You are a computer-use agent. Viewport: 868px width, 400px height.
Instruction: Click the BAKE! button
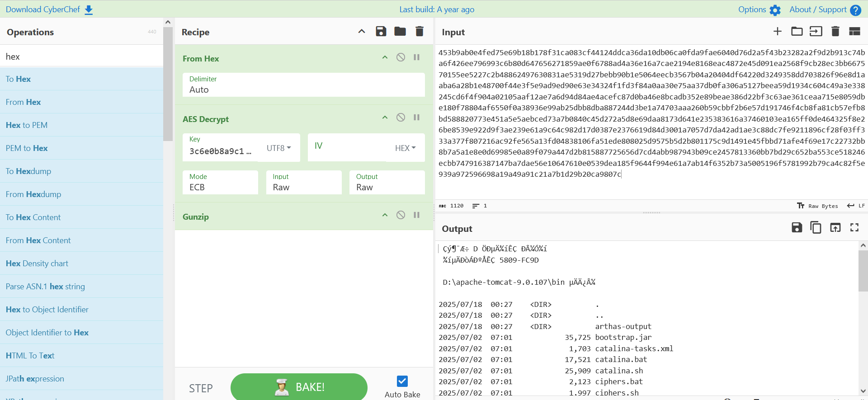pos(299,387)
